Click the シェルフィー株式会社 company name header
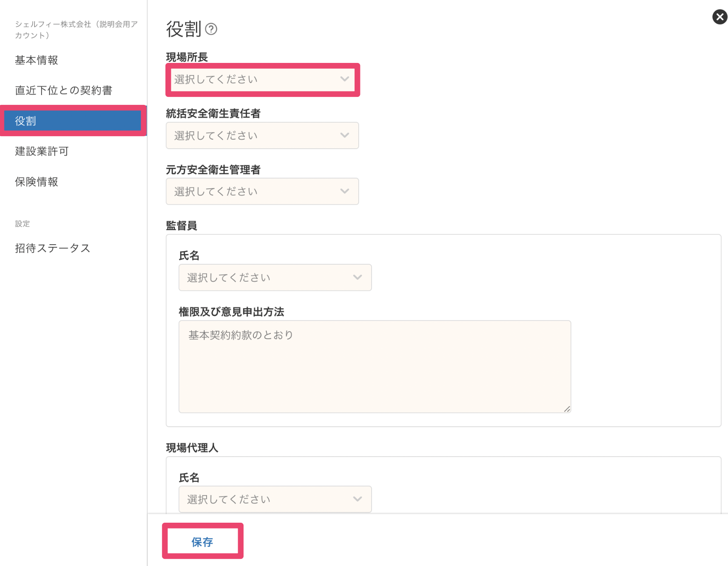The height and width of the screenshot is (566, 728). coord(76,29)
